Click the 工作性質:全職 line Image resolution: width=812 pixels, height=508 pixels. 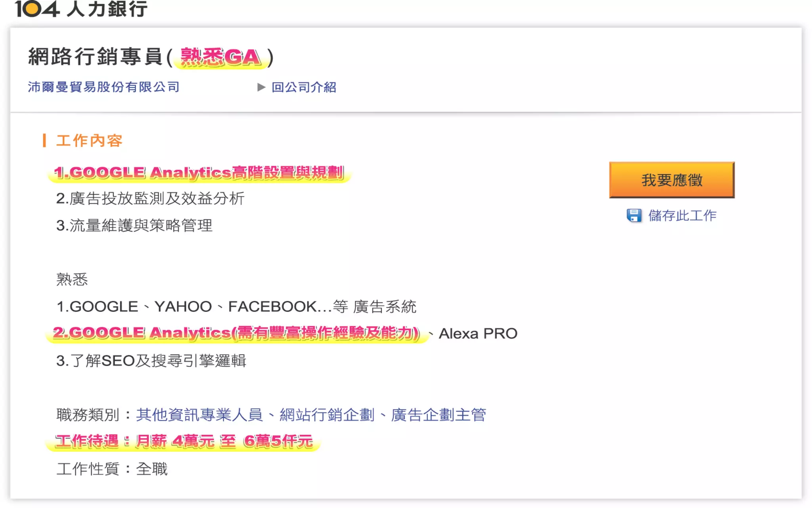[x=112, y=469]
